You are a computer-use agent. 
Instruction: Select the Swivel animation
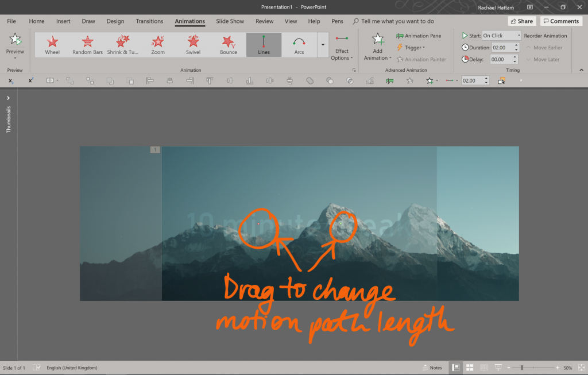193,45
